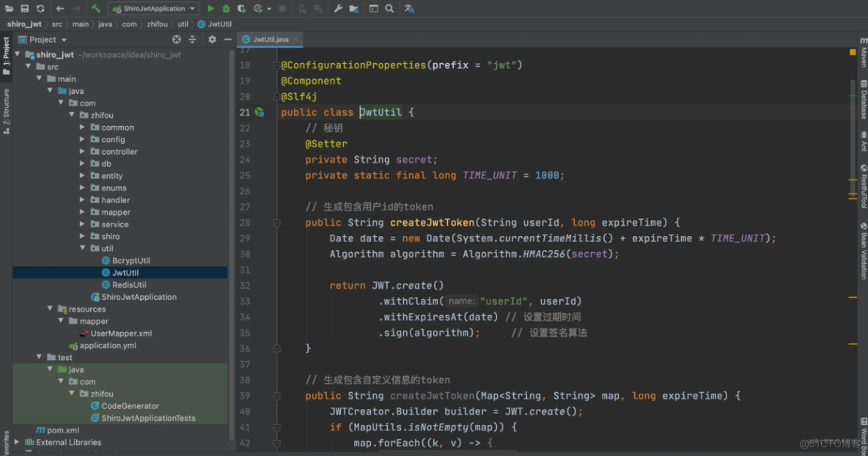Toggle collapse for the second createJwtToken method
Screen dimensions: 868x456
pos(276,395)
